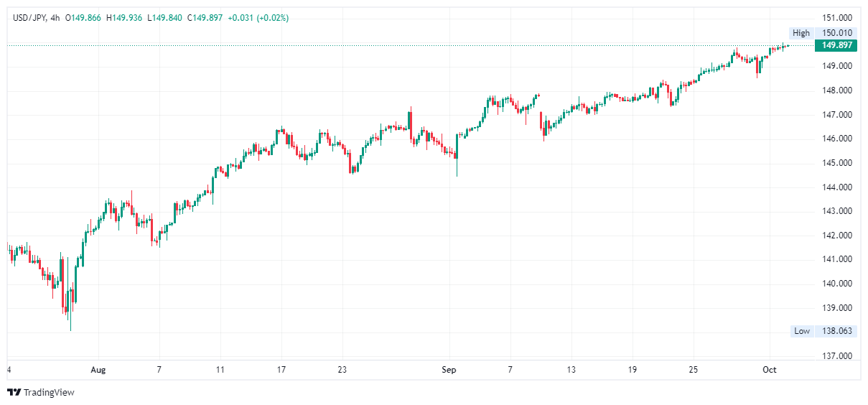The width and height of the screenshot is (868, 405).
Task: Select the 4h interval label
Action: coord(53,18)
